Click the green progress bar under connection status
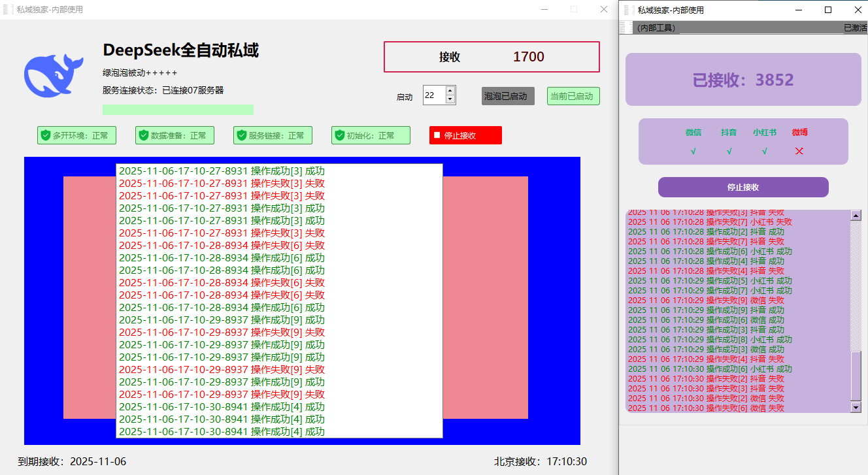 pos(177,108)
